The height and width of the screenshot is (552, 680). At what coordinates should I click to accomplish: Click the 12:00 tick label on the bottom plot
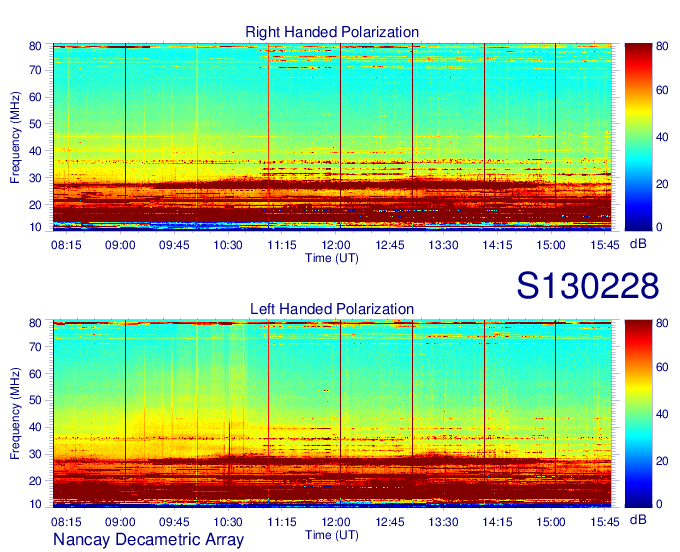click(x=336, y=522)
